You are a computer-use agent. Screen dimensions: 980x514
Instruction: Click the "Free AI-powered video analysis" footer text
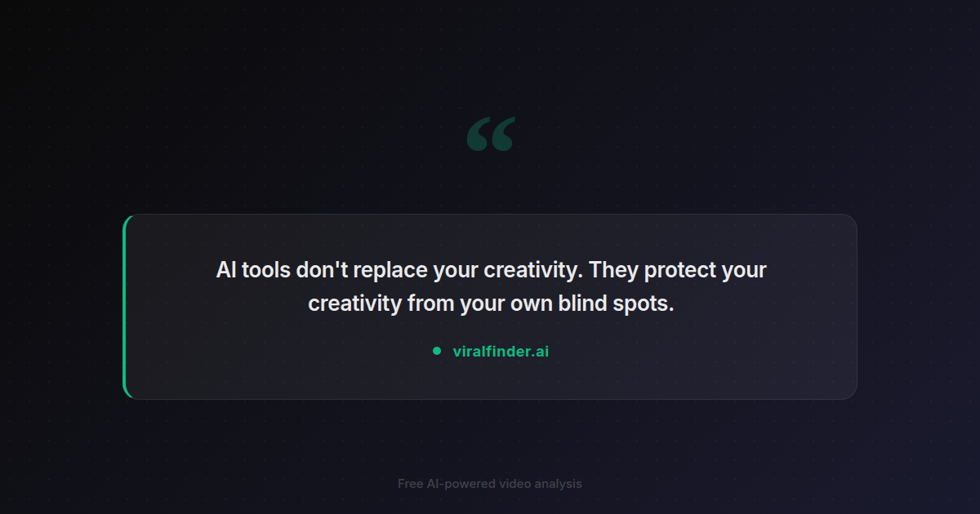point(490,484)
